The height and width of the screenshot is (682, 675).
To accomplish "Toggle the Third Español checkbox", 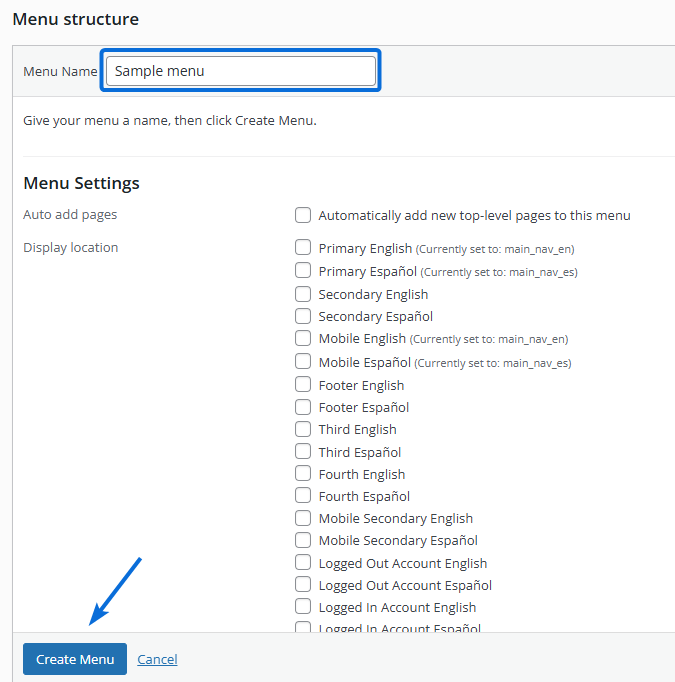I will pyautogui.click(x=303, y=452).
